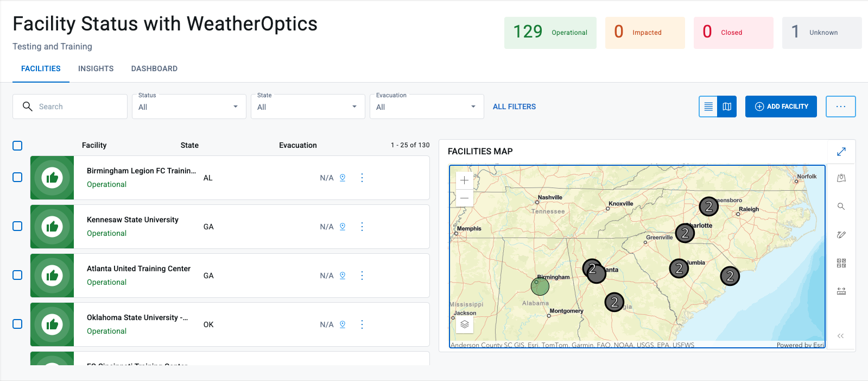This screenshot has width=868, height=381.
Task: Open Kennesaw State University facility name
Action: (132, 220)
